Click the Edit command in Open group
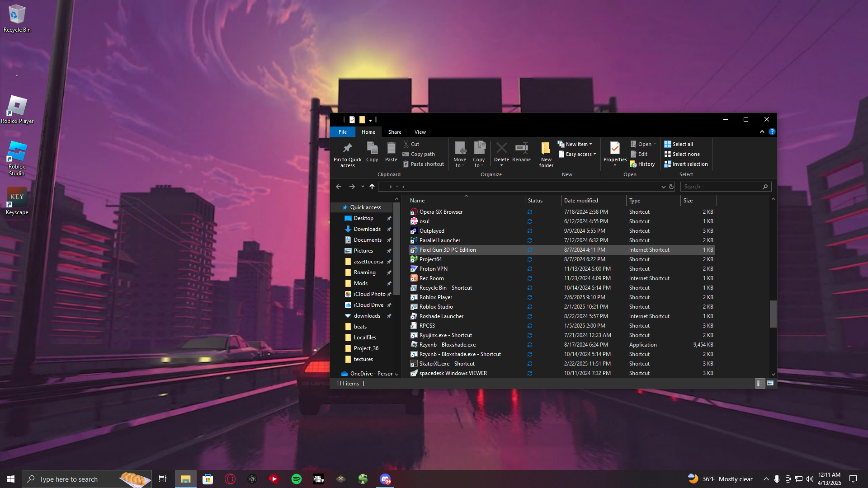868x488 pixels. coord(639,154)
